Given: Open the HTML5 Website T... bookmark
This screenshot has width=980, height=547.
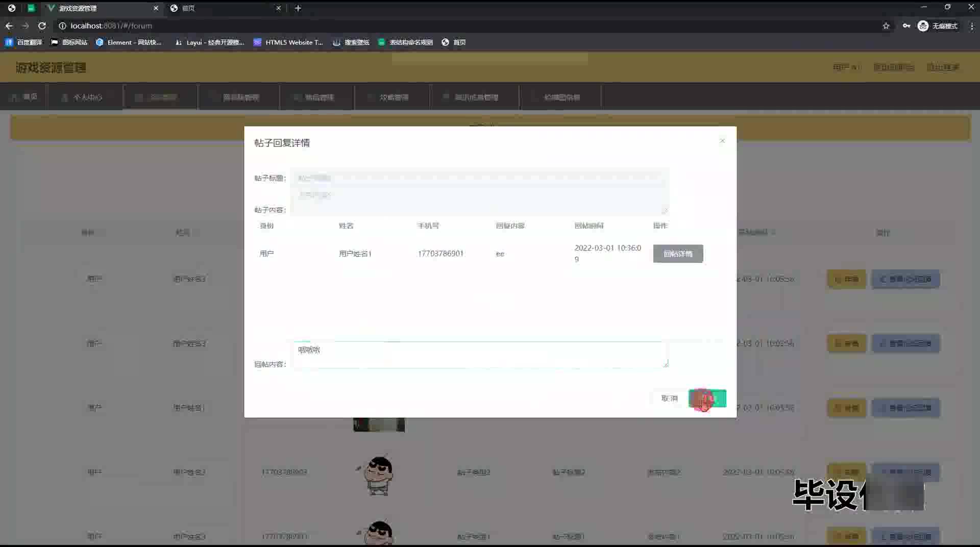Looking at the screenshot, I should click(x=288, y=42).
